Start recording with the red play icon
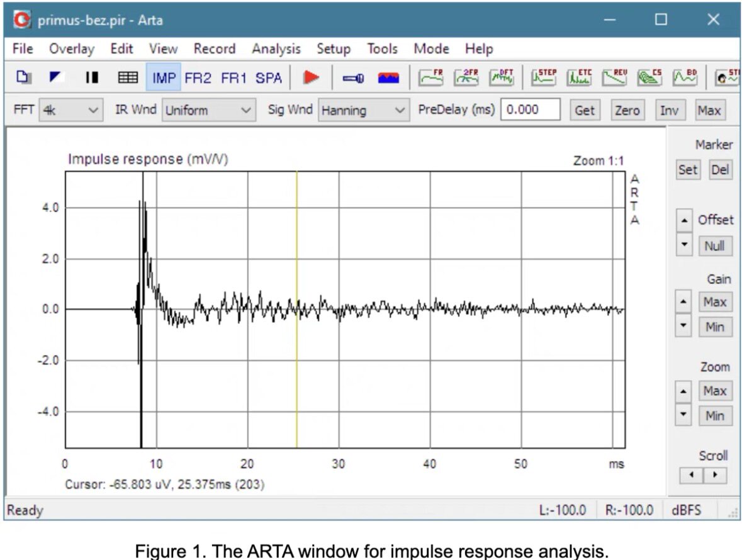 coord(311,77)
